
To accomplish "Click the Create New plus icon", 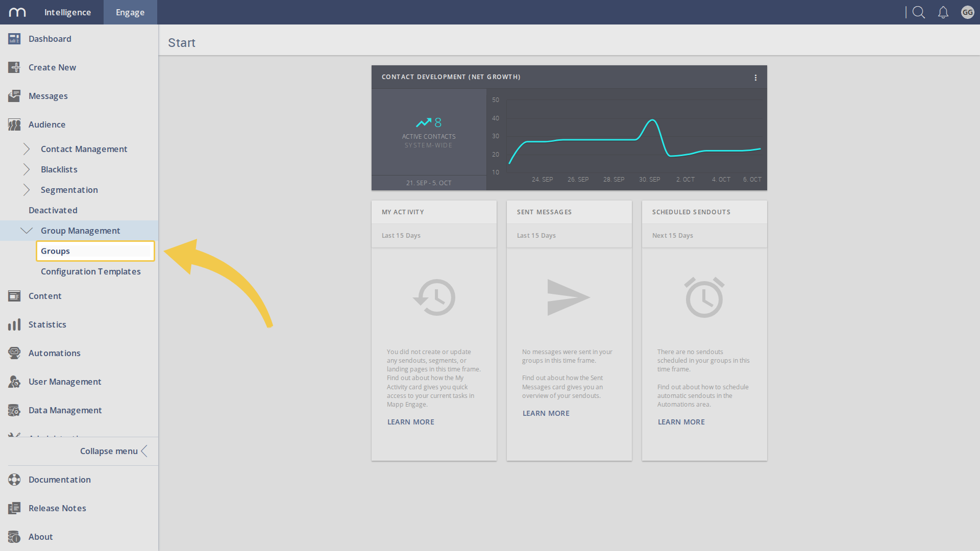I will [14, 67].
